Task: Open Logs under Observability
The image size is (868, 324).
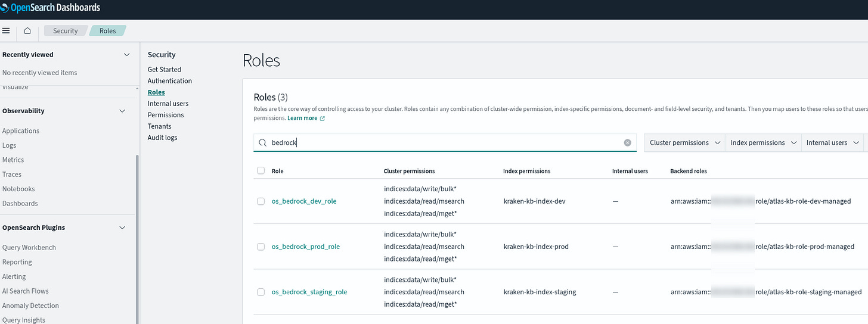Action: (x=10, y=145)
